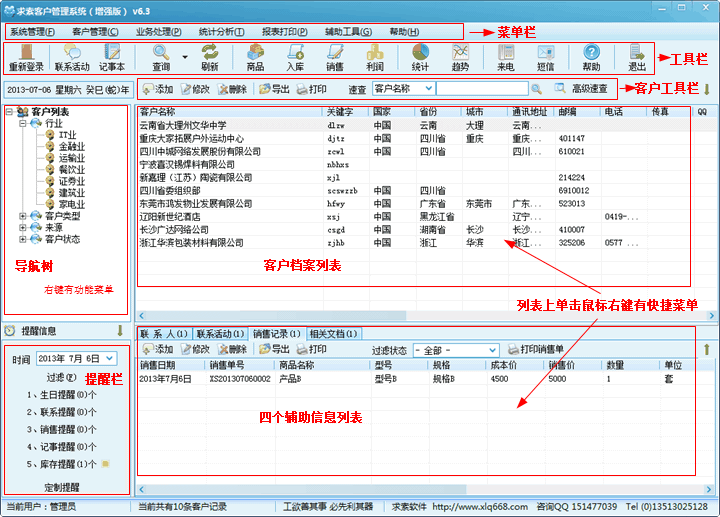Click the 刷新 refresh icon
This screenshot has height=517, width=720.
pos(209,57)
